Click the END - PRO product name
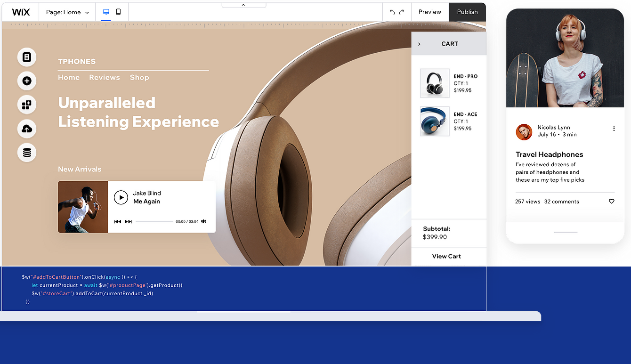The width and height of the screenshot is (631, 364). [466, 76]
